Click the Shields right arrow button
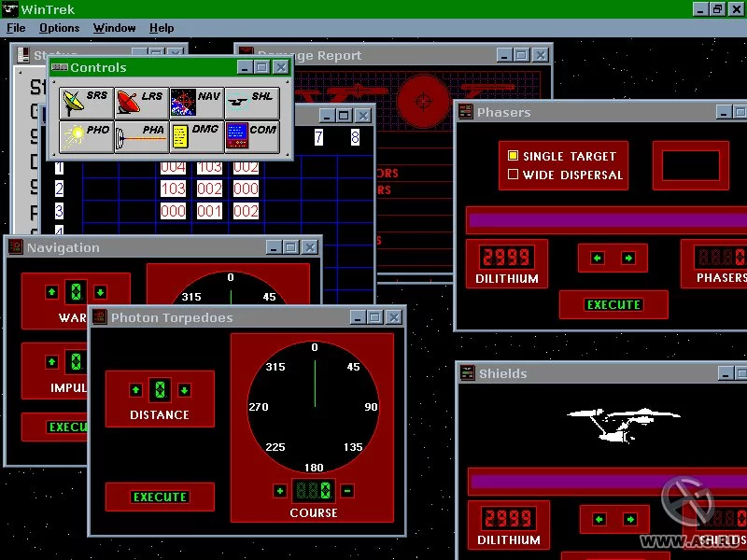747x560 pixels. coord(630,519)
